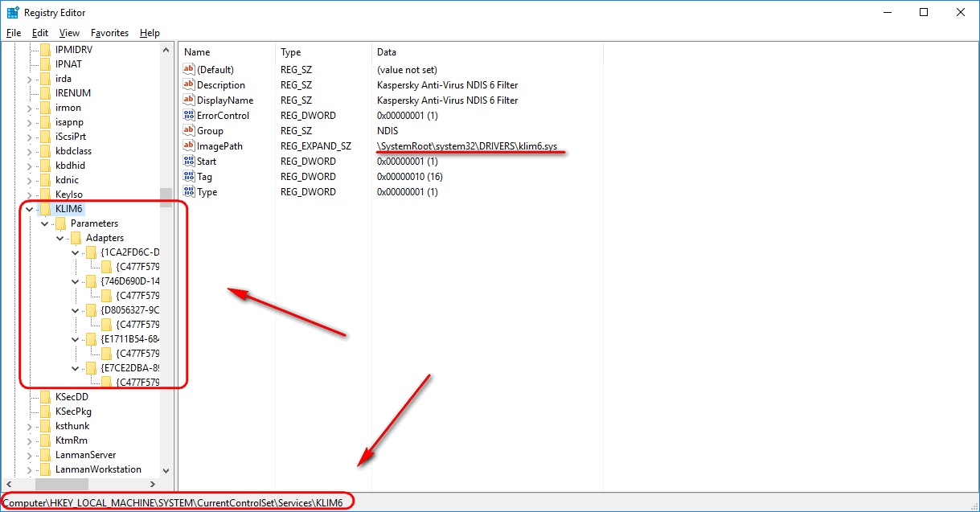The image size is (980, 512).
Task: Collapse the Parameters subkey
Action: [45, 223]
